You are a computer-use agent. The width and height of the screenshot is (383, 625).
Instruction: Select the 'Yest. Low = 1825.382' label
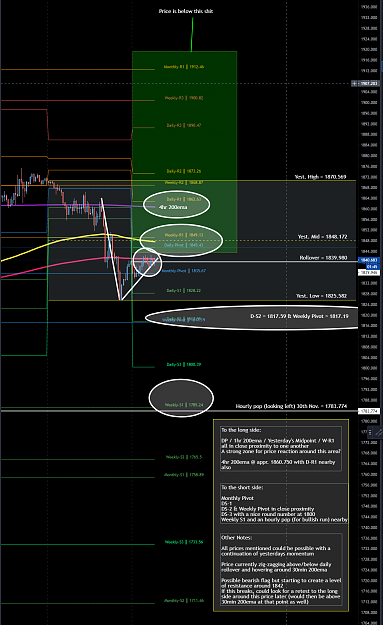(x=321, y=296)
